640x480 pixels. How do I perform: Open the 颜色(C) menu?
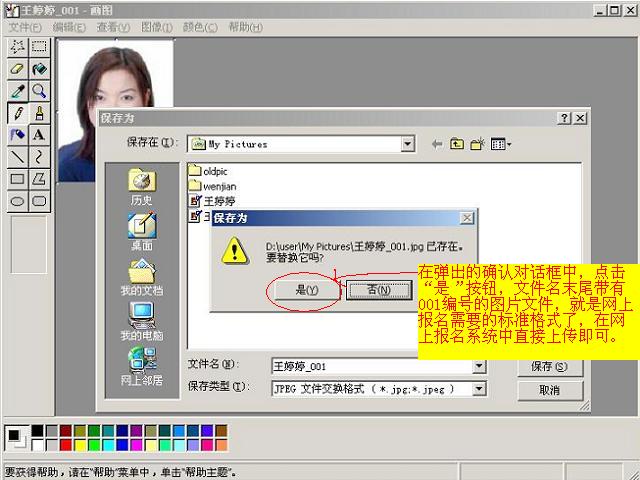click(200, 28)
